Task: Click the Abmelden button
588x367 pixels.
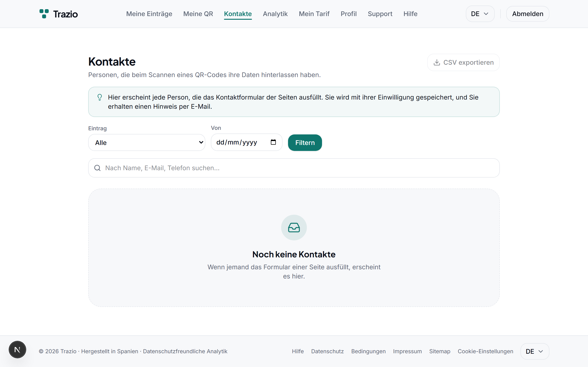Action: [528, 14]
